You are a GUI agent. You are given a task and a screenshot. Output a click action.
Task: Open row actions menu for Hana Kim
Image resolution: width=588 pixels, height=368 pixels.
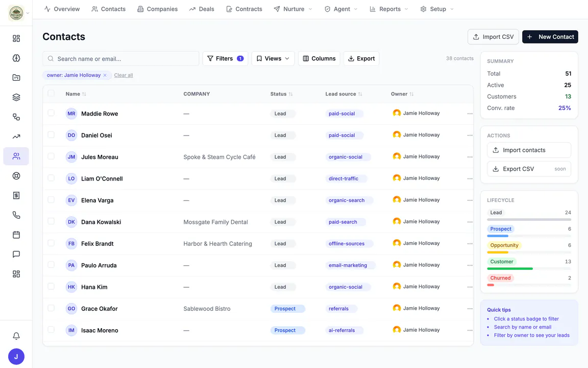(x=470, y=287)
